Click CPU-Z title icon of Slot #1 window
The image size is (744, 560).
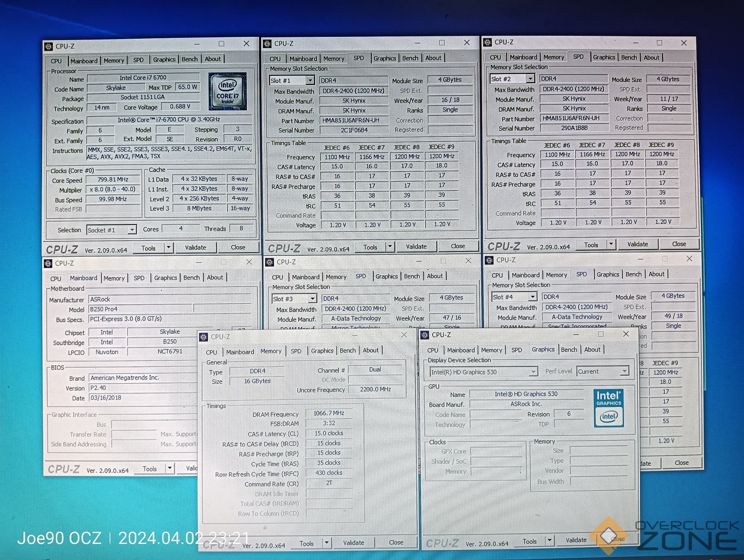pos(267,43)
